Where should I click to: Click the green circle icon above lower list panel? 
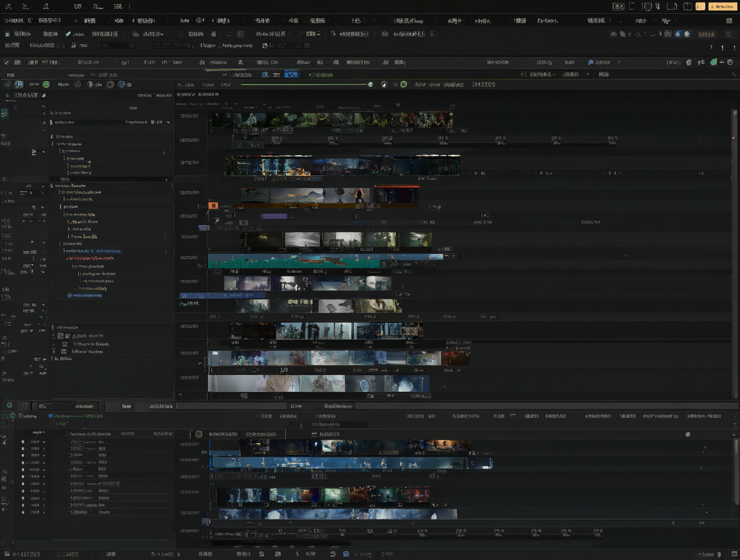pyautogui.click(x=9, y=405)
